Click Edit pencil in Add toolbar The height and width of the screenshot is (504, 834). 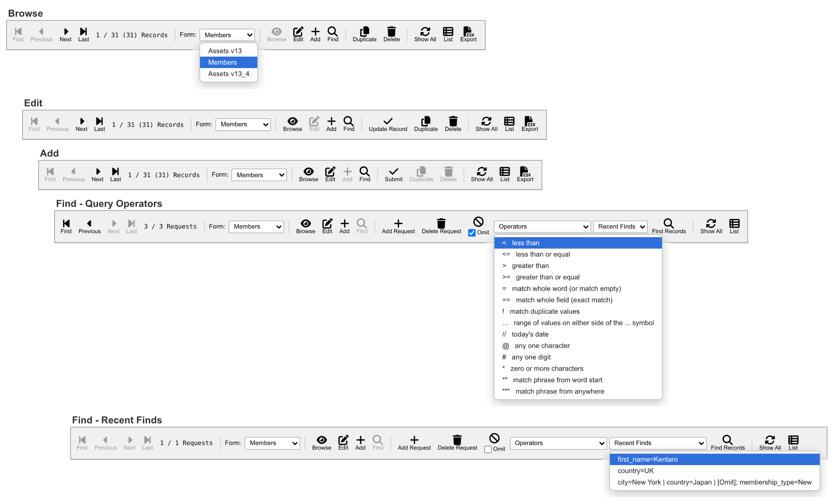coord(330,175)
